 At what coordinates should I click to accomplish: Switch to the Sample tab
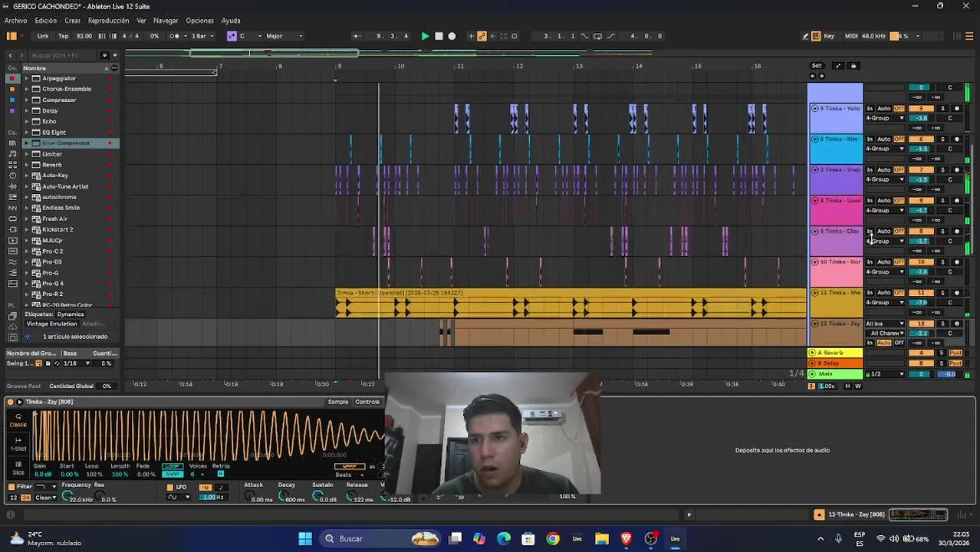click(338, 402)
